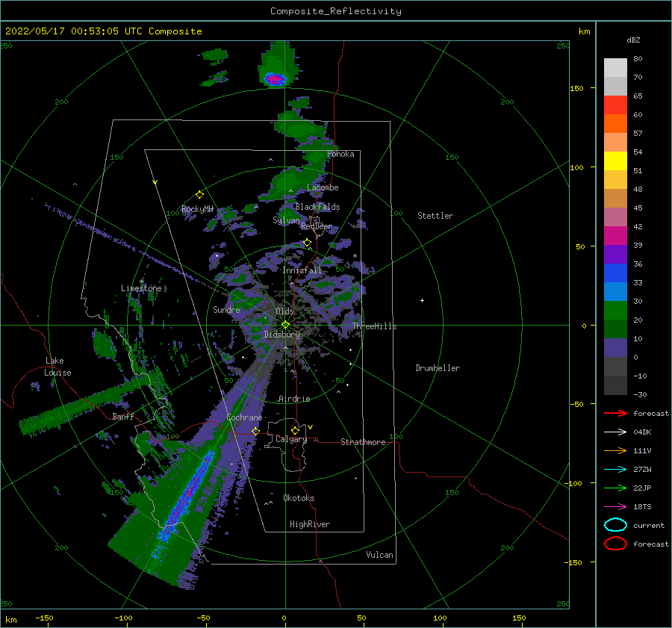Click the Cochrane label
Image resolution: width=672 pixels, height=628 pixels.
(x=244, y=417)
